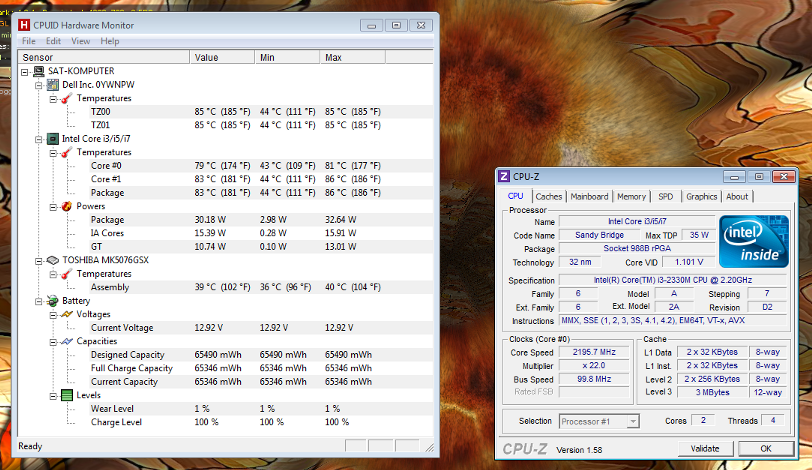Collapse the Levels node
This screenshot has width=812, height=470.
point(53,396)
